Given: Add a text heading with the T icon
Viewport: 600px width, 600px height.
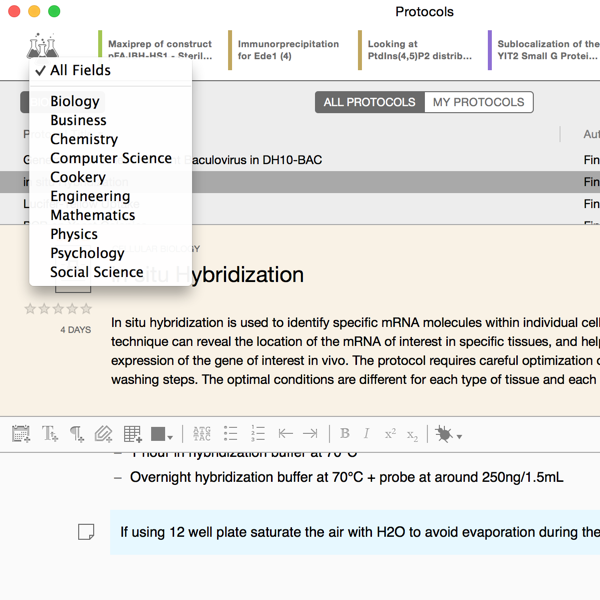Looking at the screenshot, I should 50,434.
